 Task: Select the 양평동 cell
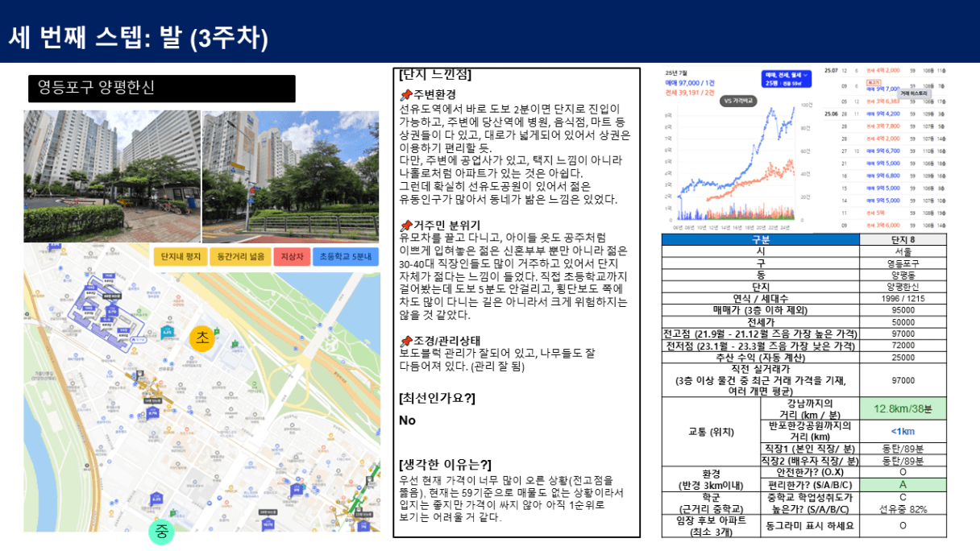point(903,274)
